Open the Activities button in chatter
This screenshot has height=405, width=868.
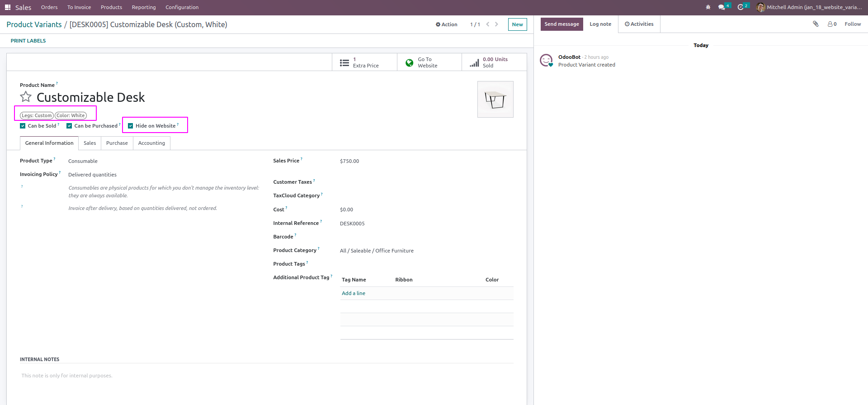639,24
